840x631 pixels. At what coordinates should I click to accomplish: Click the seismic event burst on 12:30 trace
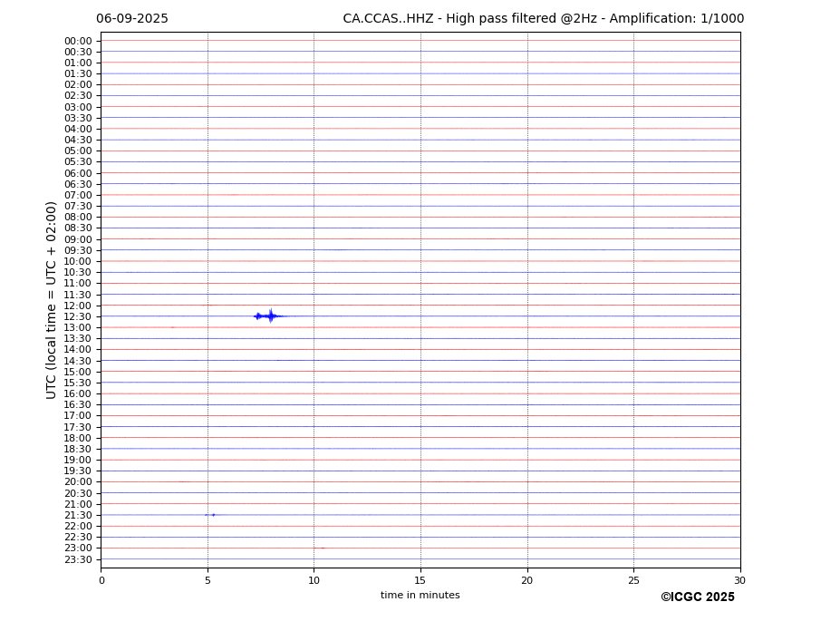point(269,316)
